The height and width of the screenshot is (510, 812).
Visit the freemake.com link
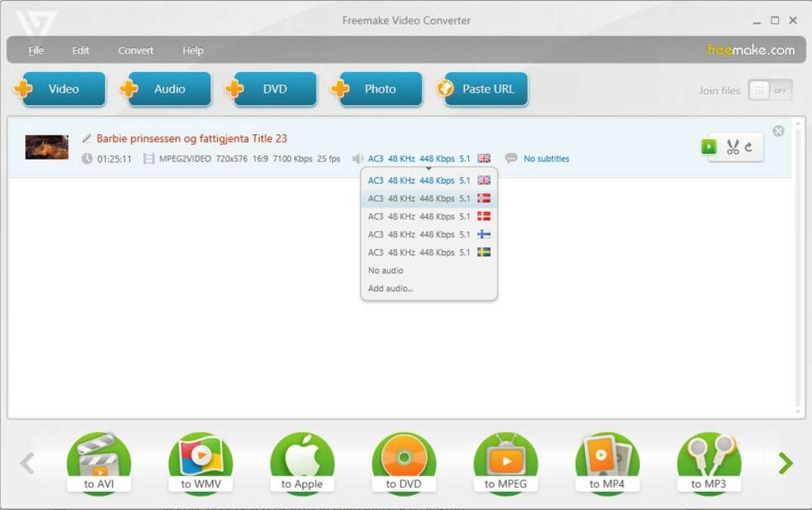pyautogui.click(x=751, y=50)
